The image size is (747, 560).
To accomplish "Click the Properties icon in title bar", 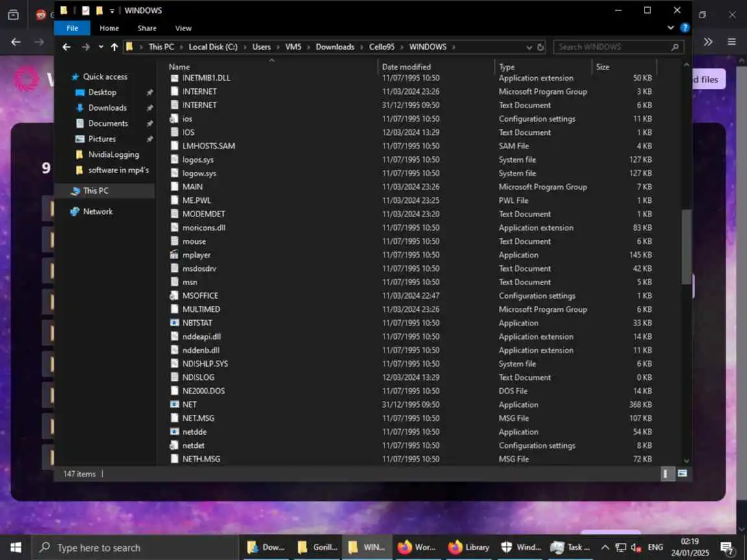I will [x=86, y=10].
